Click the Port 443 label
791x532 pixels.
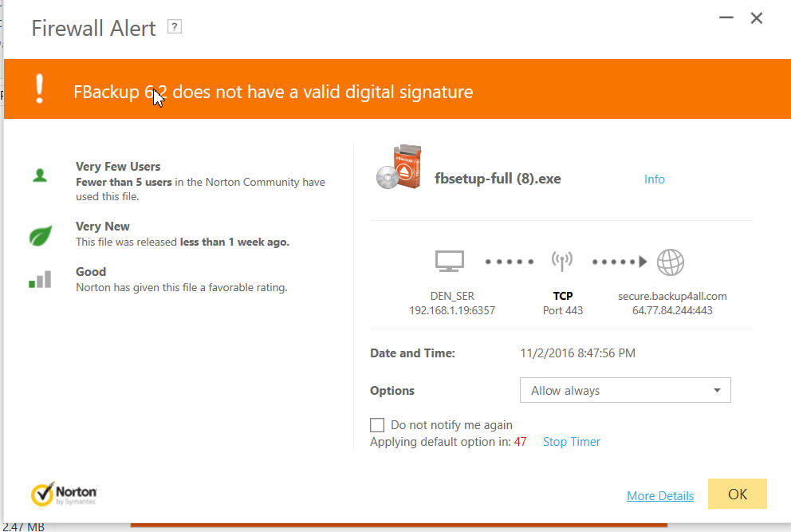(x=563, y=310)
